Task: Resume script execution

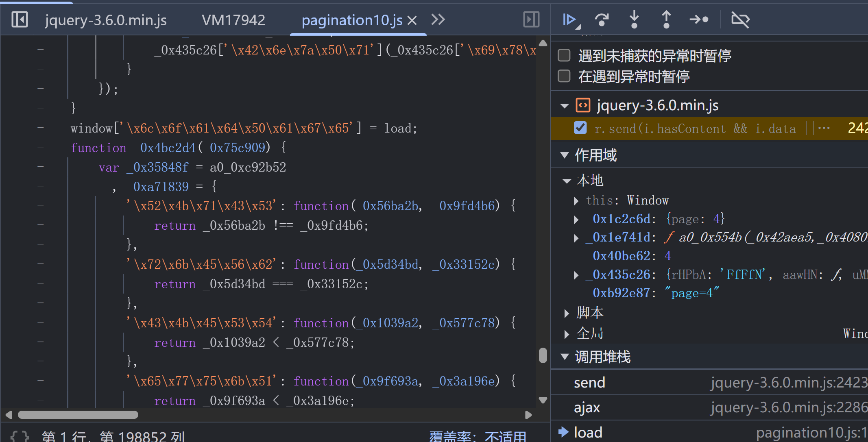Action: [569, 20]
